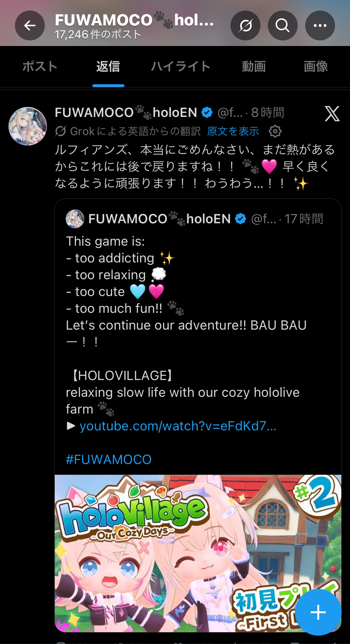Screen dimensions: 350x644
Task: Open translation settings gear icon
Action: (x=275, y=131)
